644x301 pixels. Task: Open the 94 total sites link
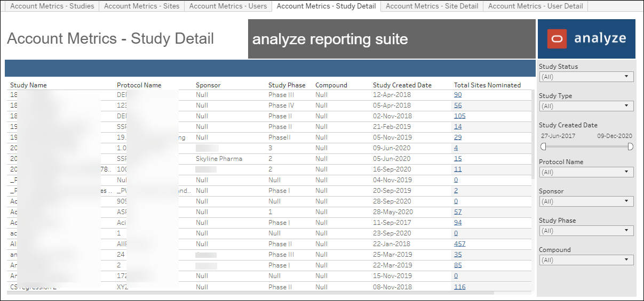click(x=458, y=223)
